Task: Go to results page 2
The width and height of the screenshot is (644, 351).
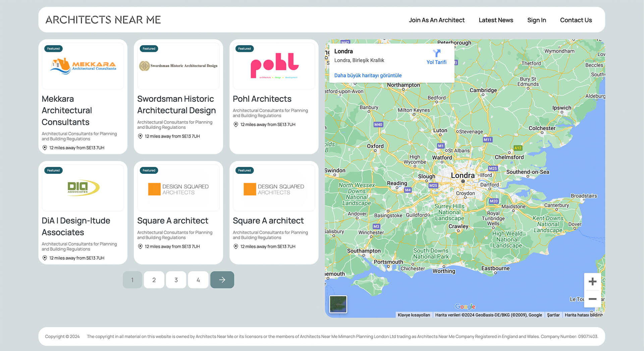Action: point(154,280)
